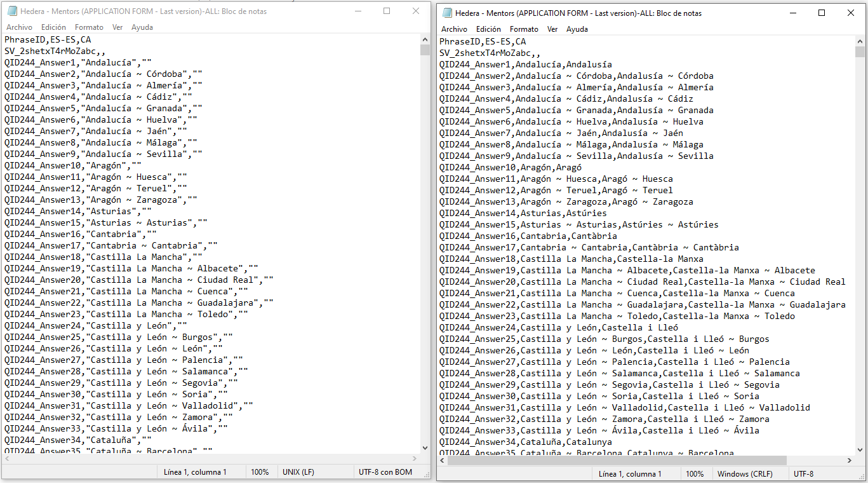Click Línea 1, columna 1 in right status bar
The height and width of the screenshot is (483, 868).
[x=630, y=474]
